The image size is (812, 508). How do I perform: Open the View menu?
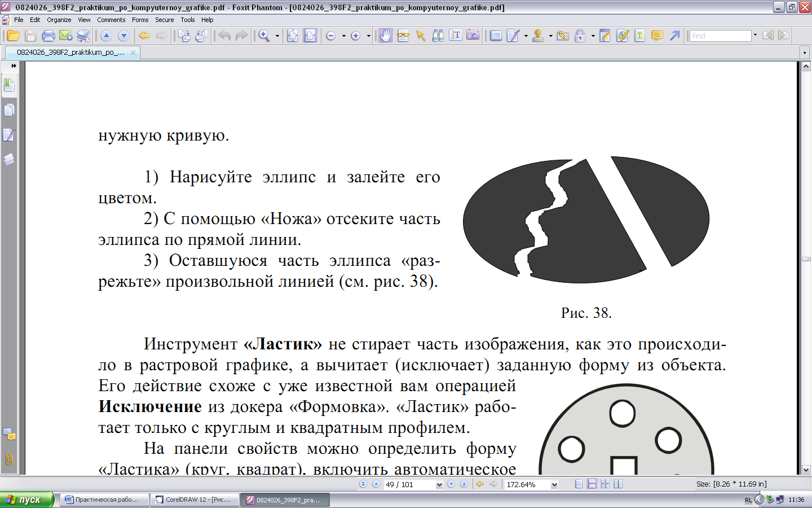[x=84, y=20]
